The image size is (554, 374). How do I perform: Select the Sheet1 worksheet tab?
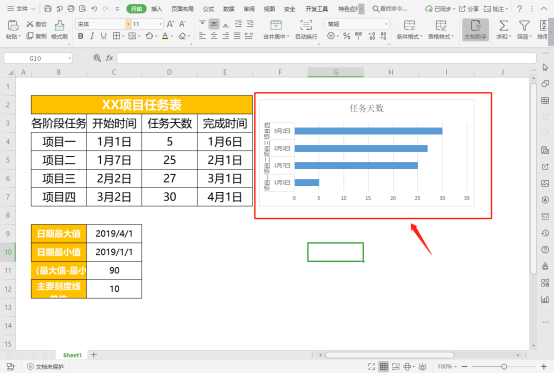pos(72,355)
